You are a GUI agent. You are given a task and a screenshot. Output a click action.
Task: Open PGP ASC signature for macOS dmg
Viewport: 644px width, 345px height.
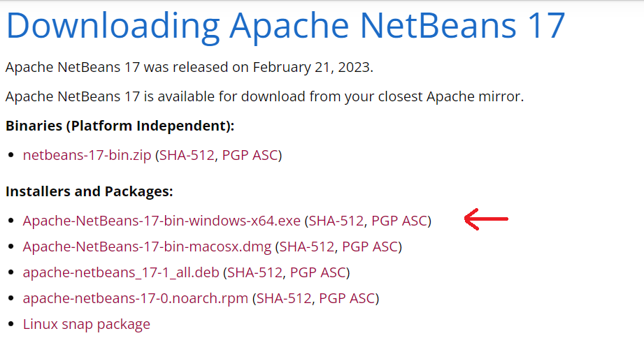click(371, 247)
